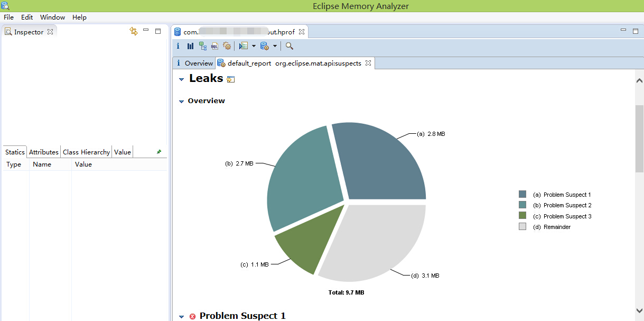The height and width of the screenshot is (321, 644).
Task: Open the Thread Overview gears icon
Action: 227,46
